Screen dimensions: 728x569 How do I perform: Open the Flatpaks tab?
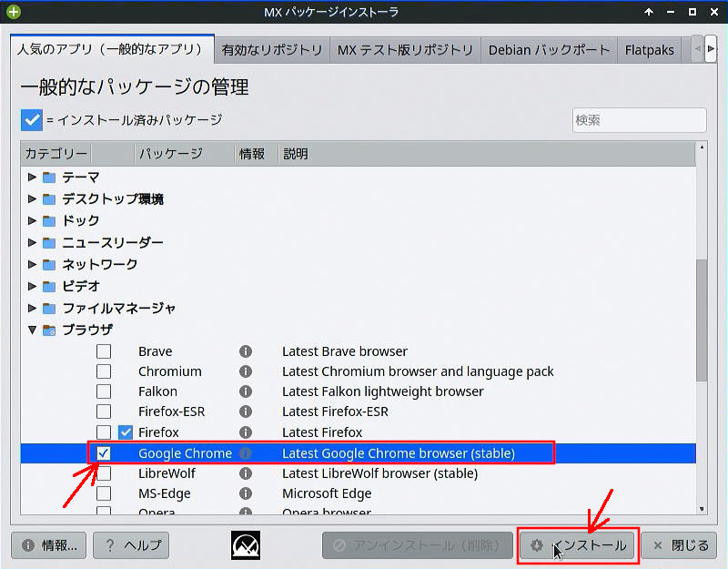(x=649, y=50)
